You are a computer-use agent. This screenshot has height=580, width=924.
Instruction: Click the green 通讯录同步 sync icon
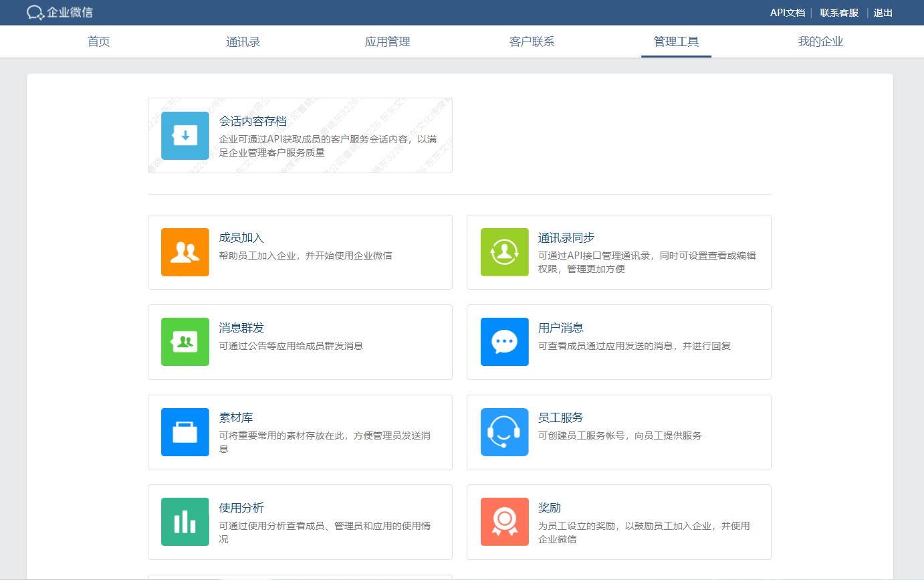[505, 252]
